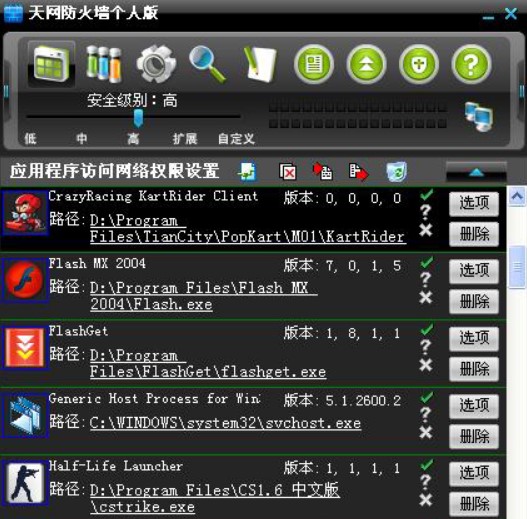Set svchost.exe permission to deny (X)
The width and height of the screenshot is (527, 519).
click(x=426, y=433)
